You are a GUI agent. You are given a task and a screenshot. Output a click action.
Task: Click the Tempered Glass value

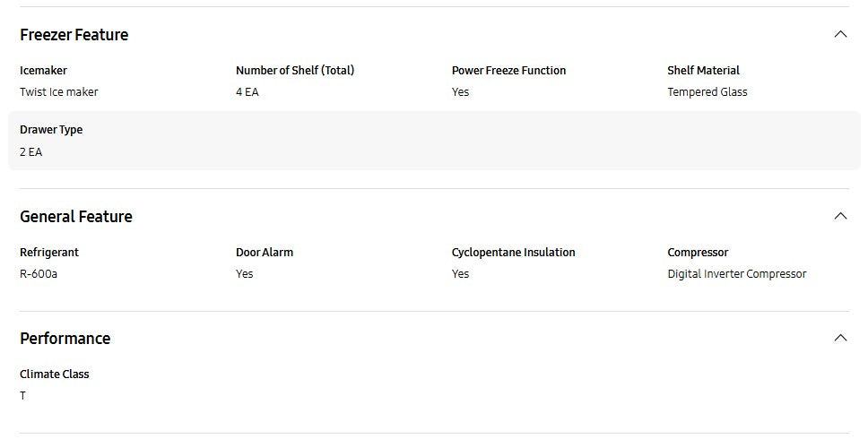click(707, 92)
